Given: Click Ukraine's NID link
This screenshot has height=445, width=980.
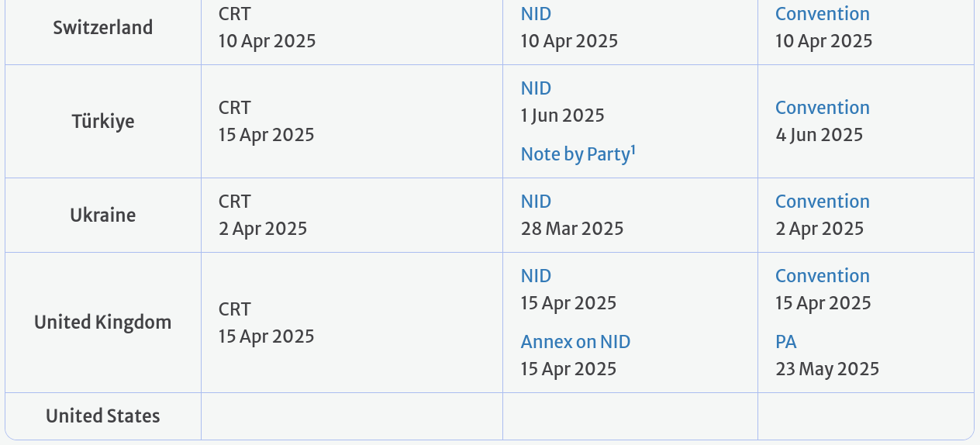Looking at the screenshot, I should [536, 202].
